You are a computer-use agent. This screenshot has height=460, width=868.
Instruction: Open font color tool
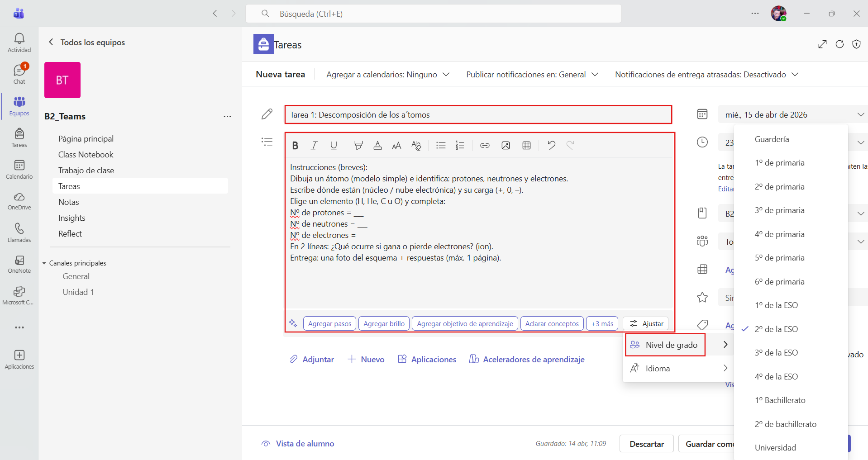377,145
